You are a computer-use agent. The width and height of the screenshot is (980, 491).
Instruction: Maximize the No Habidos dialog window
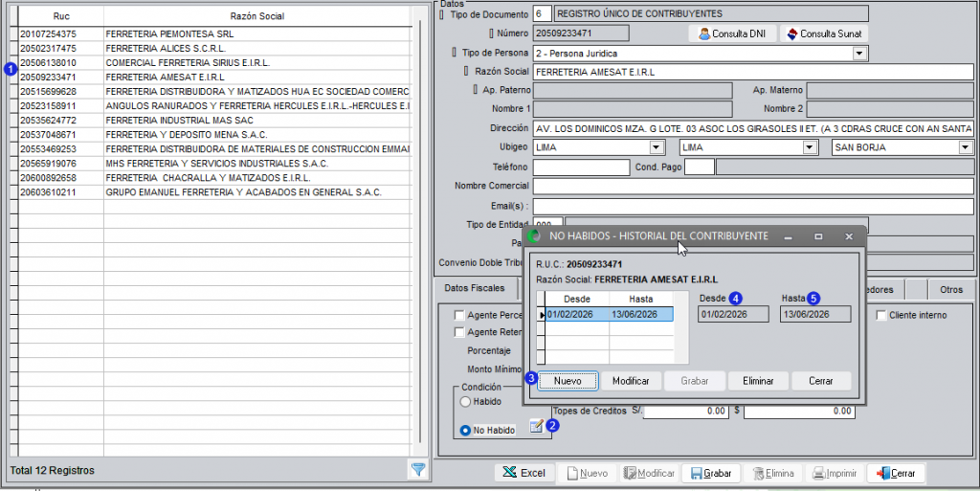pos(818,236)
